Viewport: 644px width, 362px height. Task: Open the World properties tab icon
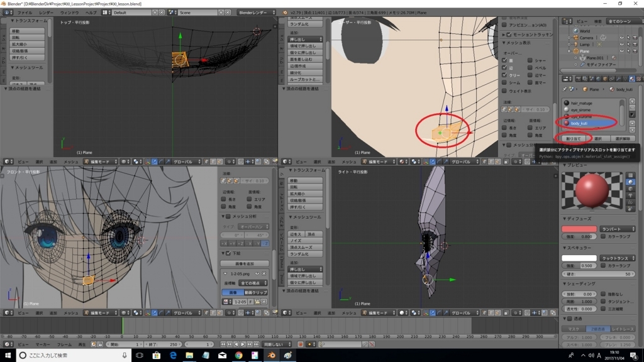coord(598,79)
